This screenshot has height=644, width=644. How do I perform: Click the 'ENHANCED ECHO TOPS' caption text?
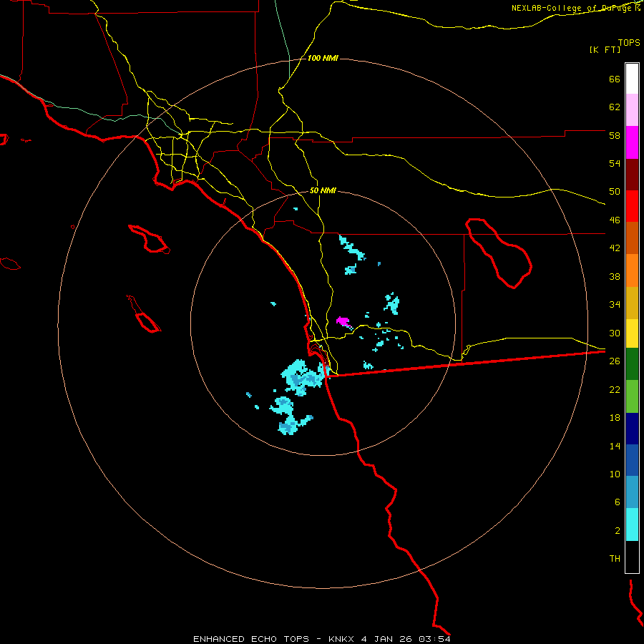pos(251,639)
